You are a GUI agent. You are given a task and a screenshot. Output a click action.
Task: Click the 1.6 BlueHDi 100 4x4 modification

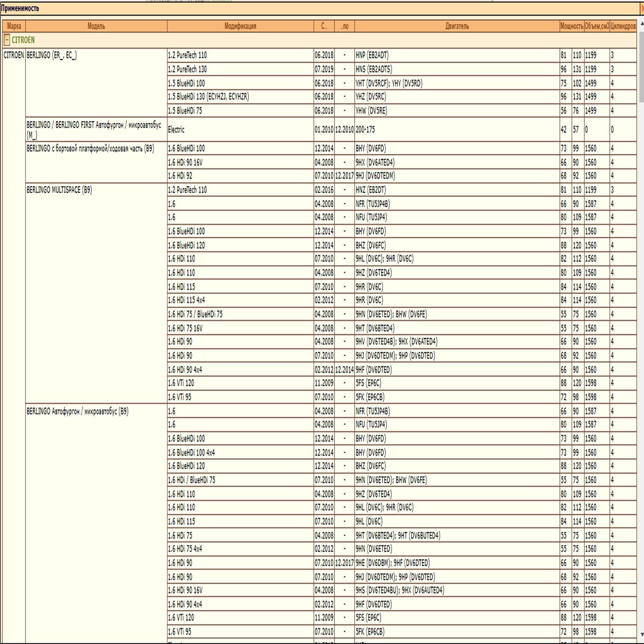point(191,452)
